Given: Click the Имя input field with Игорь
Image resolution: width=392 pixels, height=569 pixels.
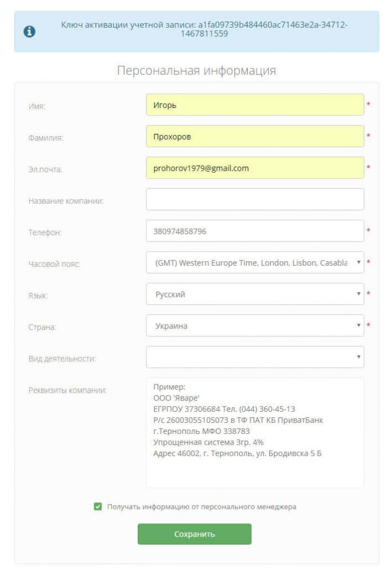Looking at the screenshot, I should tap(255, 105).
